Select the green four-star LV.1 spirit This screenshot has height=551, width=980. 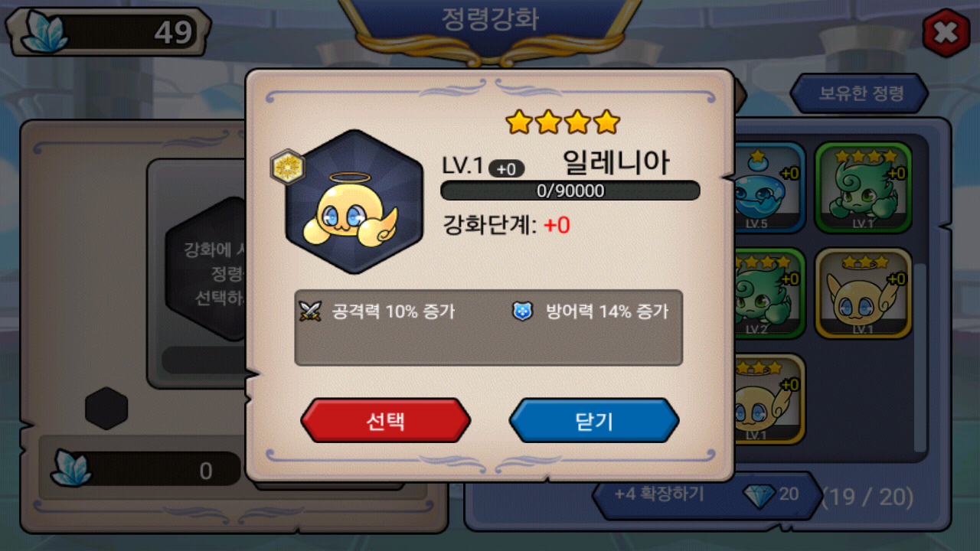point(863,187)
